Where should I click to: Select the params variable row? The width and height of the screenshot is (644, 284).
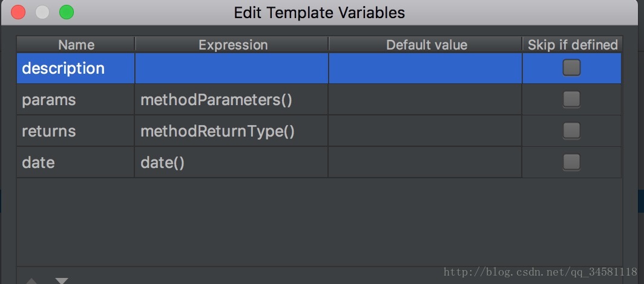coord(49,100)
